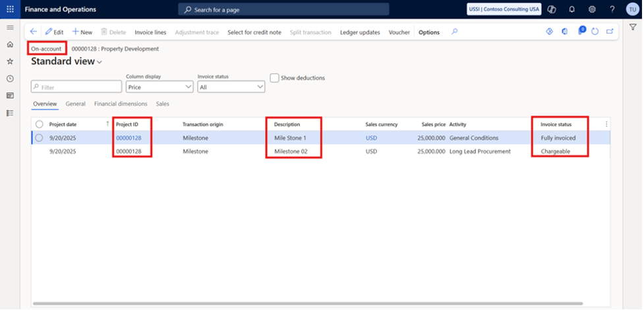Click the Long Lead Procurement activity cell
This screenshot has height=310, width=644.
[x=480, y=151]
